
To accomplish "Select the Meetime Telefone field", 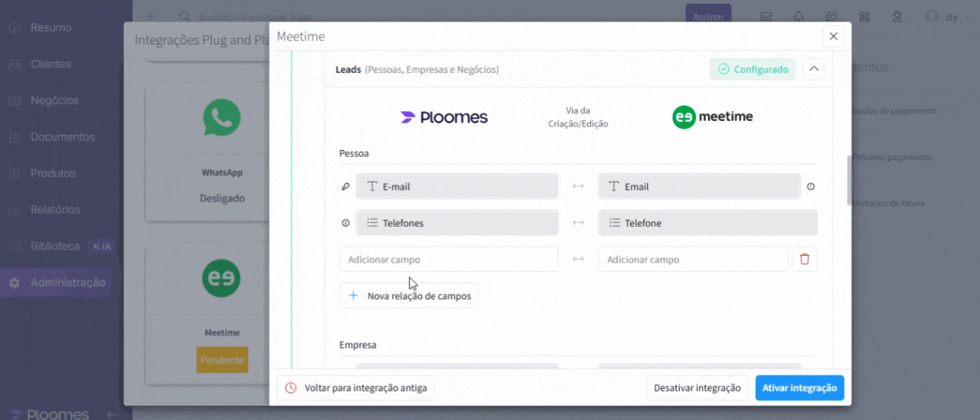I will coord(707,223).
